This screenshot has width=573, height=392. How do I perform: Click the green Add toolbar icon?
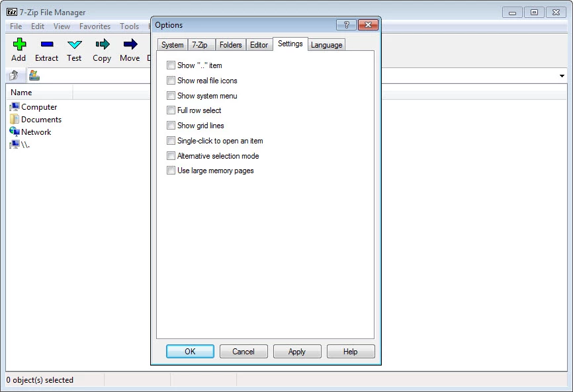point(19,45)
